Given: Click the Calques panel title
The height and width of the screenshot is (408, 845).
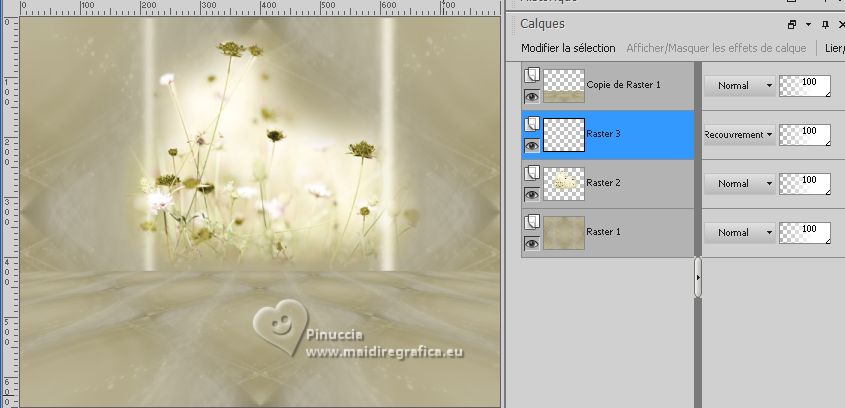Looking at the screenshot, I should (542, 24).
